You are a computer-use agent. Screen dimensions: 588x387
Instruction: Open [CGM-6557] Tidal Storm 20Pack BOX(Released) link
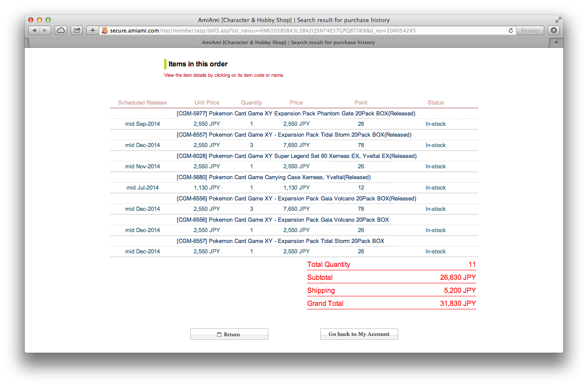point(294,134)
